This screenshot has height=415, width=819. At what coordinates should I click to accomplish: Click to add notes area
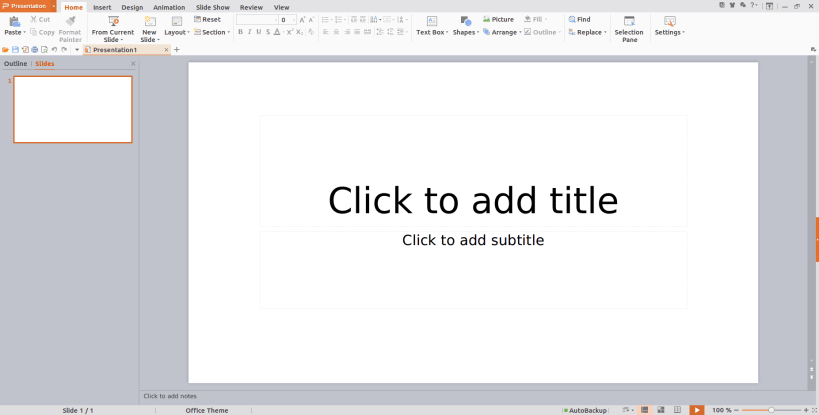click(x=170, y=396)
